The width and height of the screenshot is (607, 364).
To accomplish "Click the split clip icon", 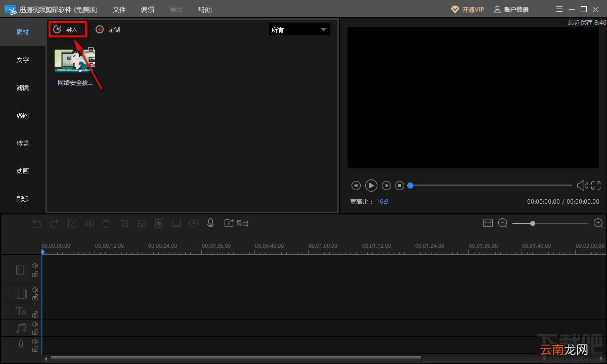I will click(90, 223).
